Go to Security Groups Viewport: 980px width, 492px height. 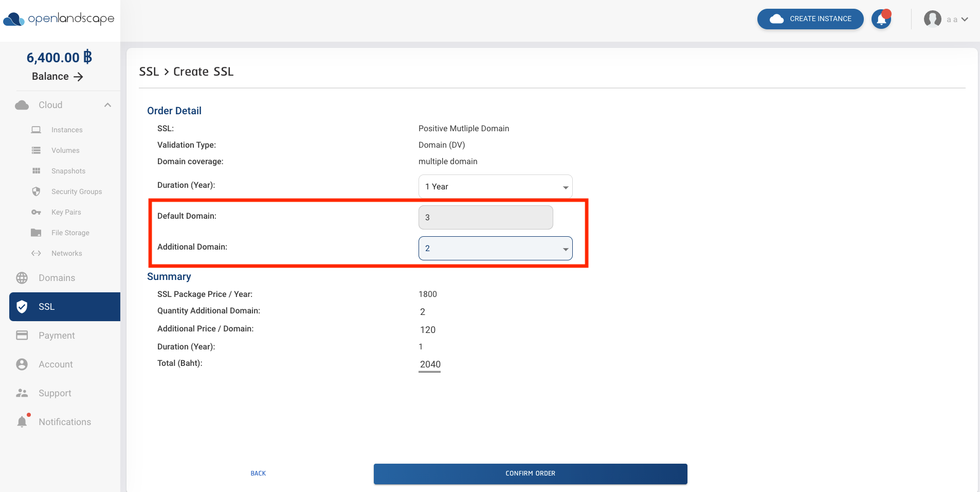76,191
